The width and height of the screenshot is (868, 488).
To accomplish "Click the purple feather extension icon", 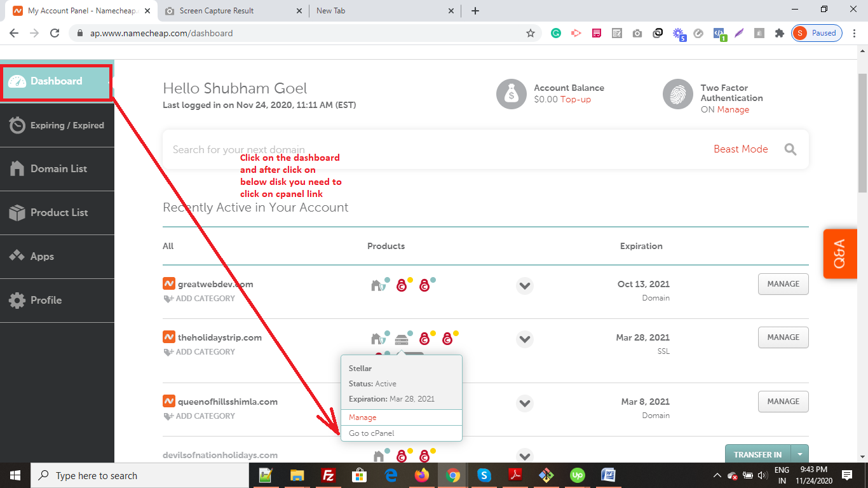I will (x=739, y=33).
